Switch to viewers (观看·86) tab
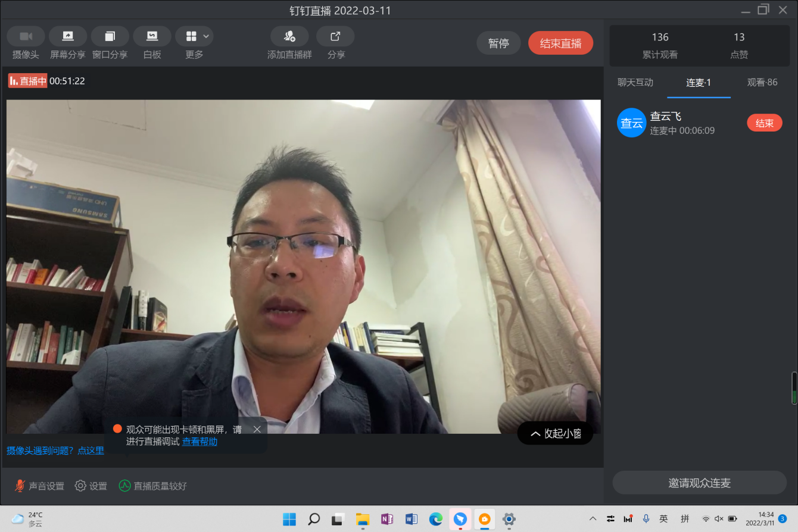The width and height of the screenshot is (798, 532). coord(762,83)
